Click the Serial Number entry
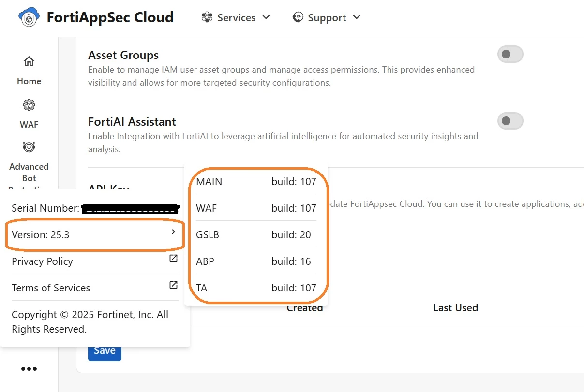The image size is (584, 392). tap(95, 208)
